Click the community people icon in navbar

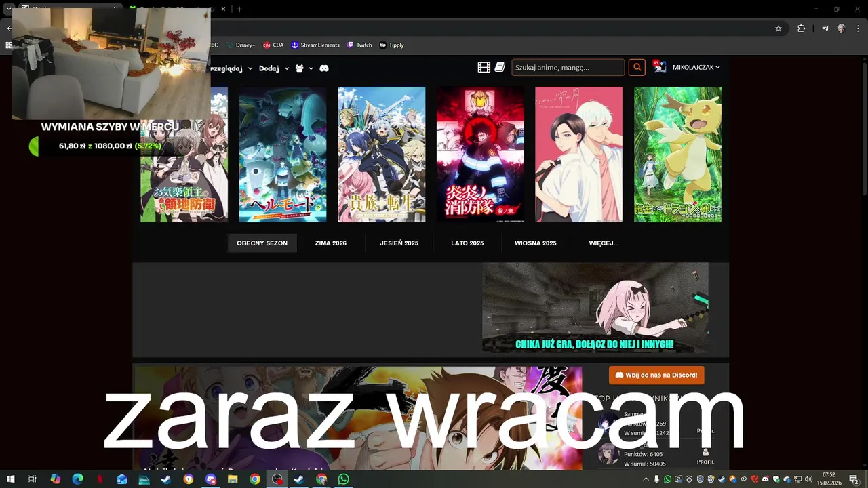[300, 68]
